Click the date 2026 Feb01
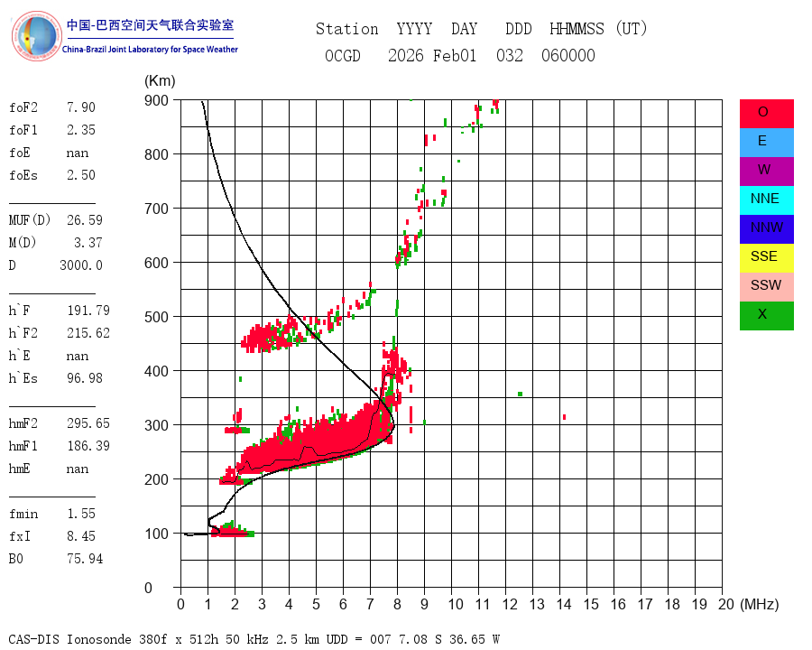Viewport: 812px width, 650px height. pos(432,55)
